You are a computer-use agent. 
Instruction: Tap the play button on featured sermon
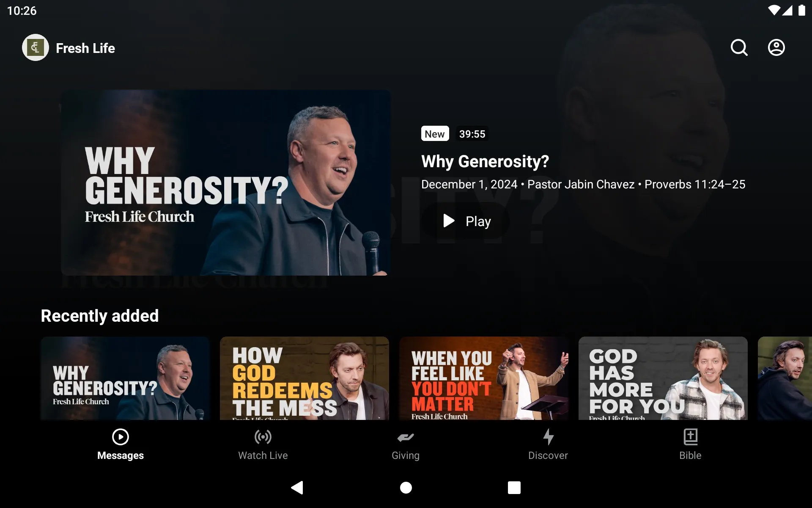465,221
